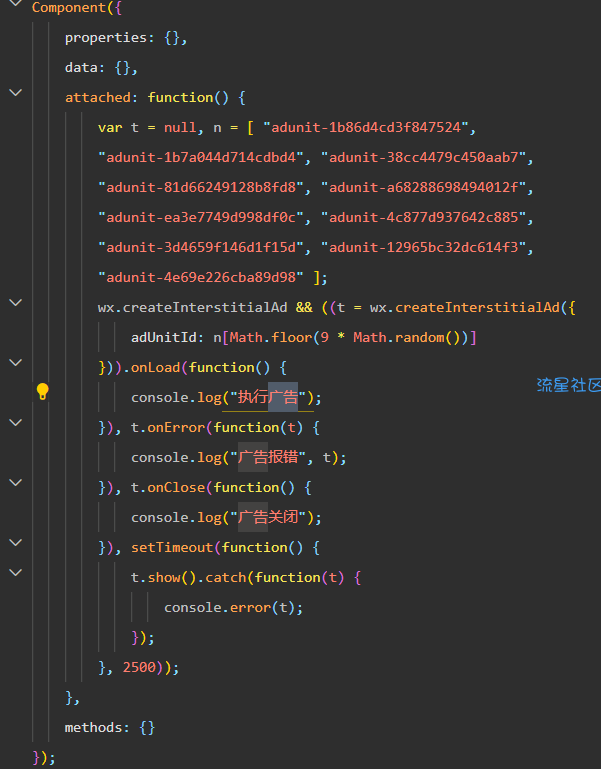The image size is (601, 769).
Task: Click the "adunit-1b7a044d714cdbd4" string
Action: tap(201, 157)
